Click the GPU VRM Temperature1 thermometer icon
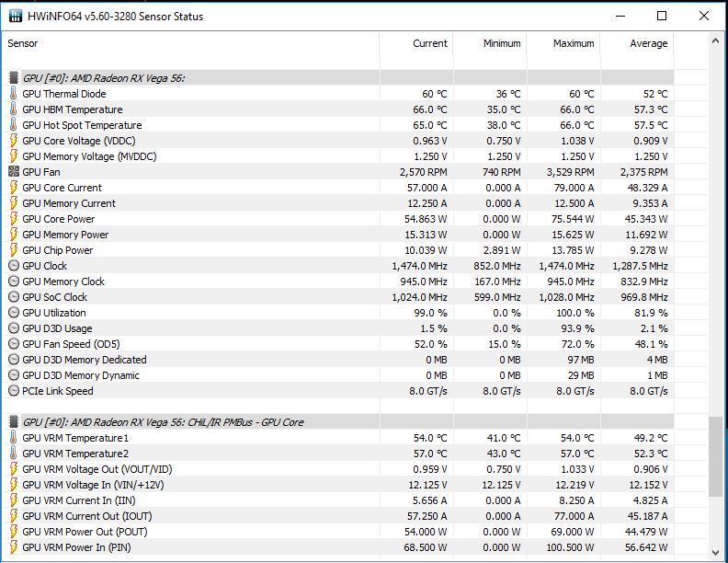The image size is (728, 563). [x=14, y=438]
